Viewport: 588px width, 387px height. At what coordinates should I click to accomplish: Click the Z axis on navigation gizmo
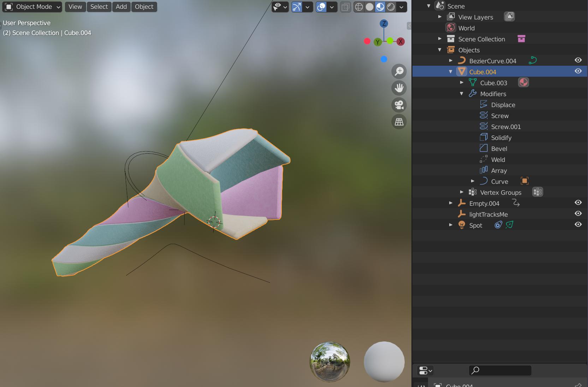(x=384, y=24)
